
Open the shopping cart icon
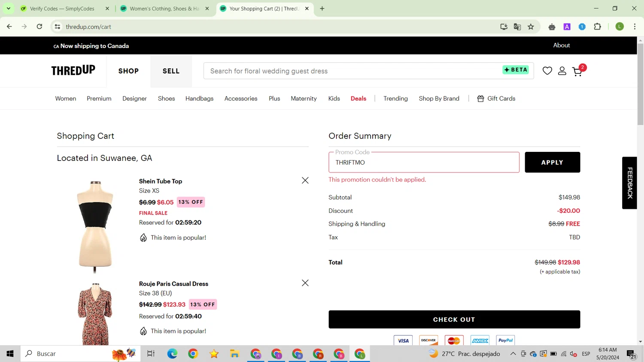577,71
